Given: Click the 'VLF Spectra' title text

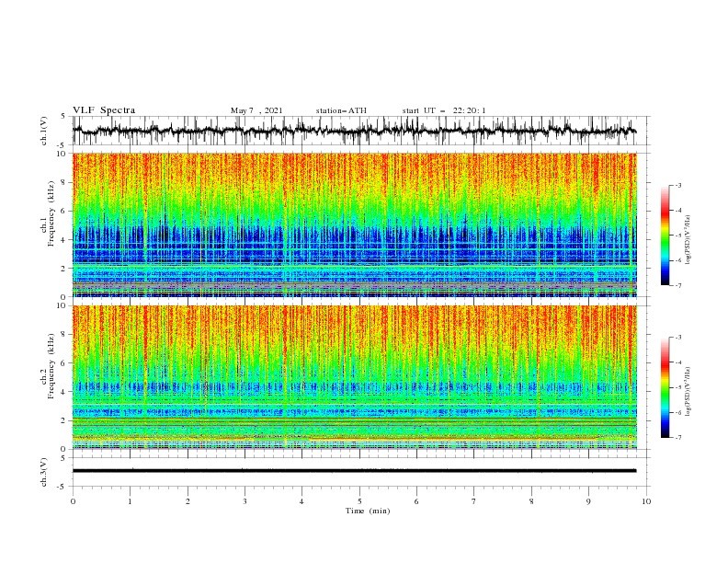Looking at the screenshot, I should click(x=104, y=110).
